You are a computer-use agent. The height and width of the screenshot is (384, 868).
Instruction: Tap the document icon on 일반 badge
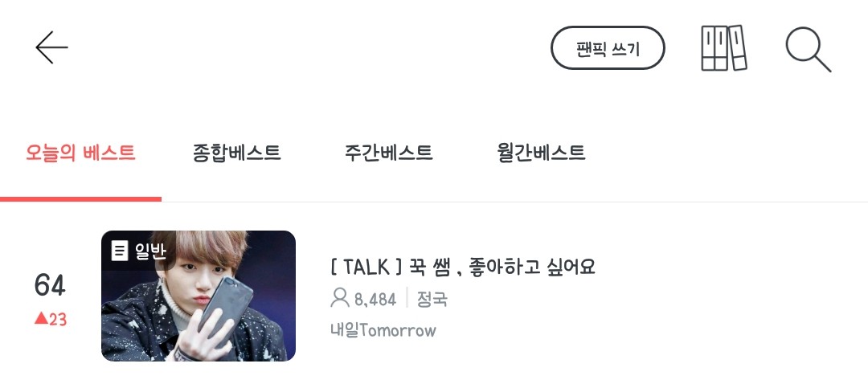point(119,251)
